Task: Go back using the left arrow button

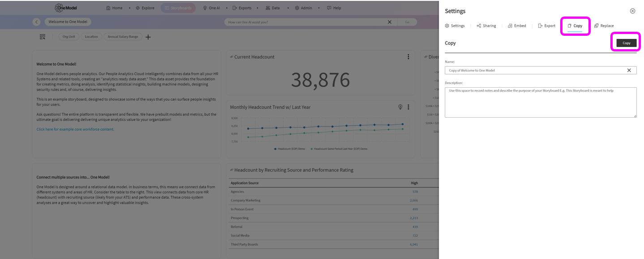Action: coord(37,22)
